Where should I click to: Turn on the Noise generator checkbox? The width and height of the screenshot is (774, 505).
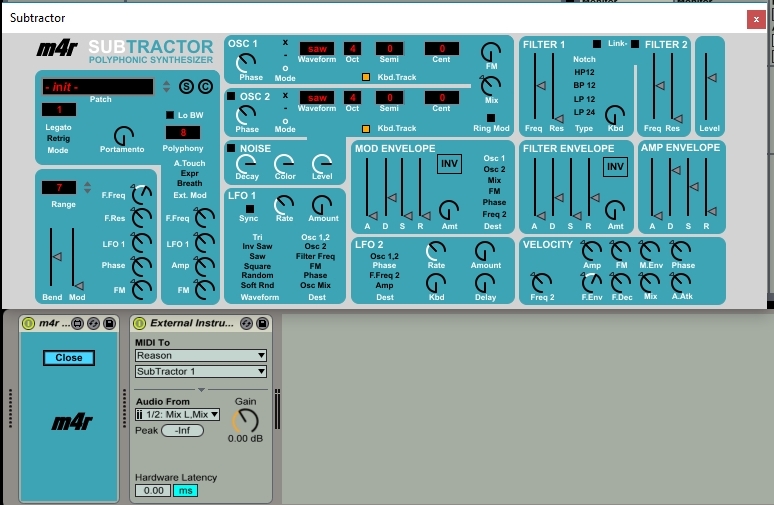pos(231,148)
